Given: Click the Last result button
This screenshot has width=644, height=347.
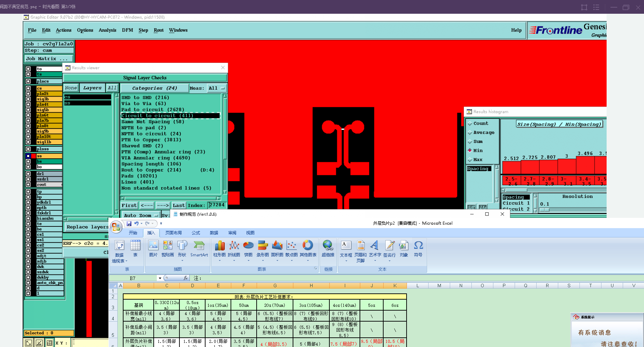Looking at the screenshot, I should pos(178,205).
